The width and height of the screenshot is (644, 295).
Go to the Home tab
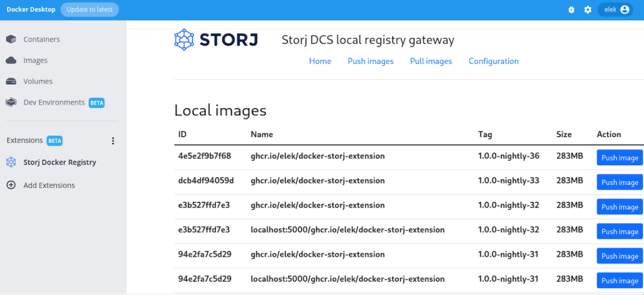coord(320,61)
